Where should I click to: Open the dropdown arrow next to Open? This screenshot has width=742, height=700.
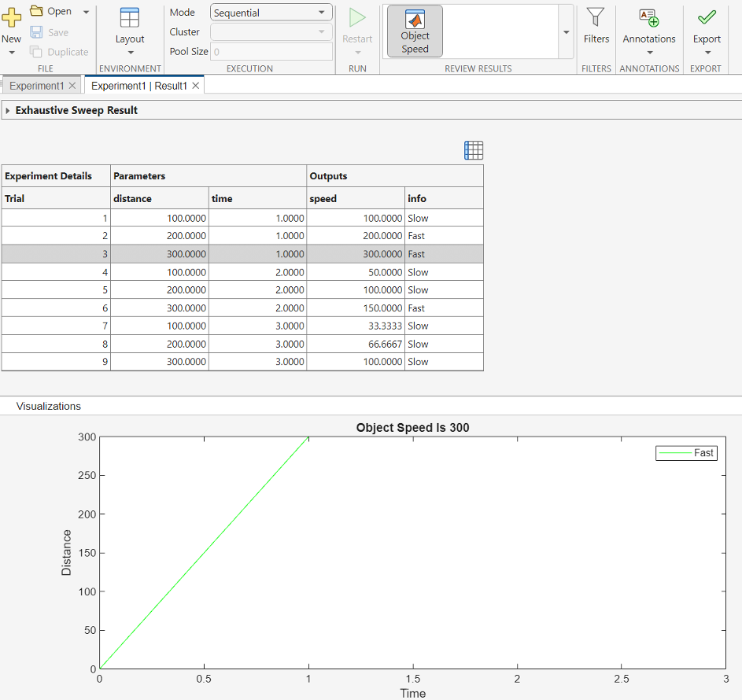pos(86,12)
